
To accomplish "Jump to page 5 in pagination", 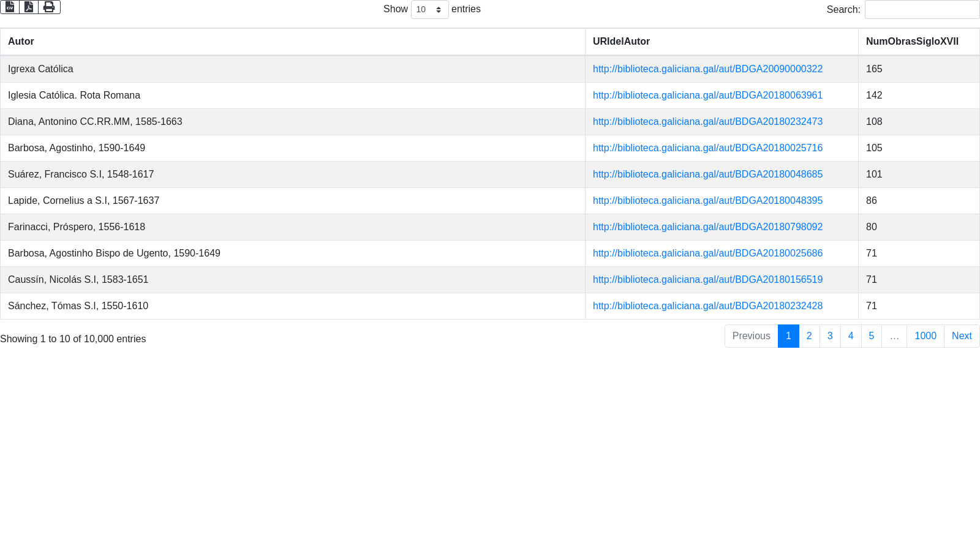I will coord(871,336).
